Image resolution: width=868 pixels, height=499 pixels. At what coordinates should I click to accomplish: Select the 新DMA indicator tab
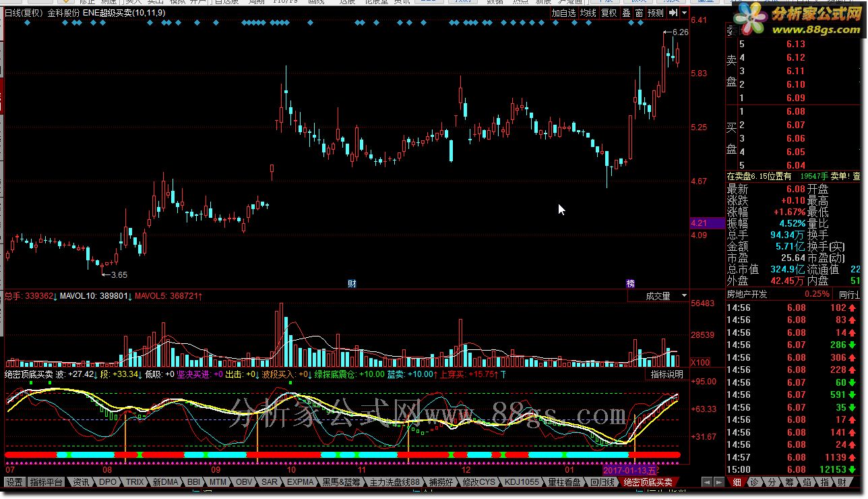(166, 482)
